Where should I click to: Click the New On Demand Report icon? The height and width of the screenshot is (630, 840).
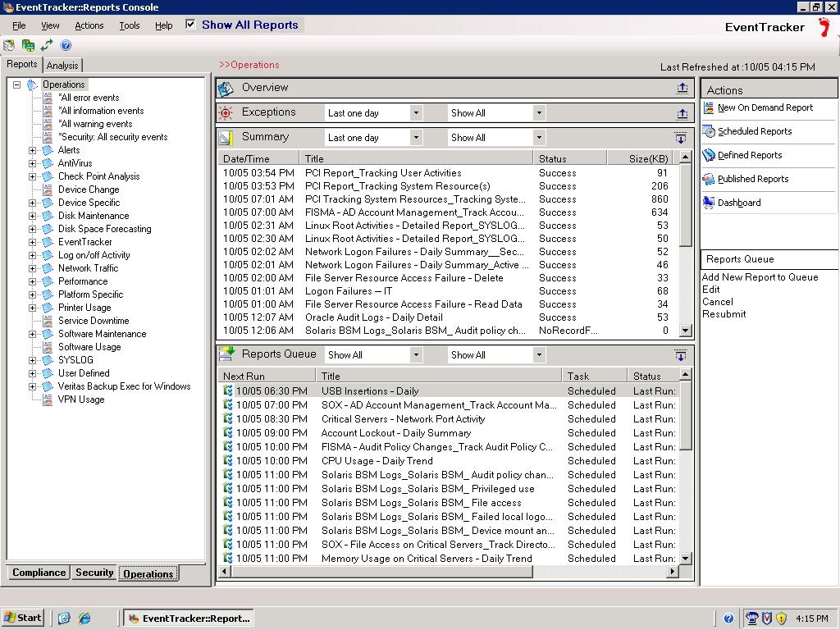pos(709,108)
